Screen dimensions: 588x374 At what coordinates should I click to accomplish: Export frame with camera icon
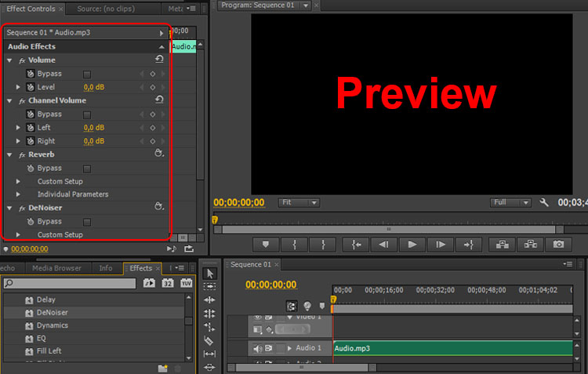tap(558, 245)
